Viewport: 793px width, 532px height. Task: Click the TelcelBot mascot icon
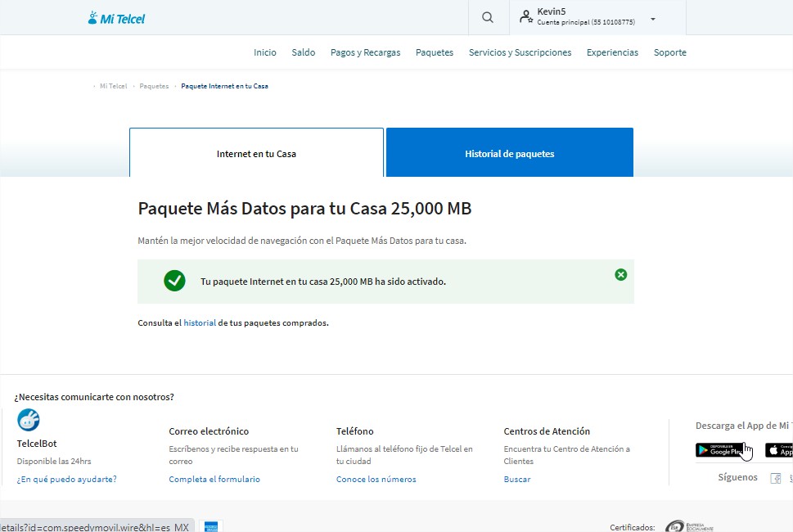click(29, 421)
